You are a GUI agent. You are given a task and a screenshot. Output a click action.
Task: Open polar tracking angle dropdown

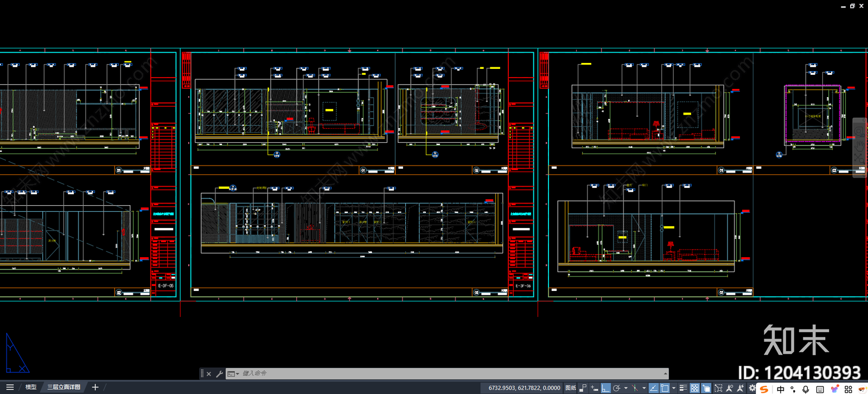pyautogui.click(x=626, y=388)
